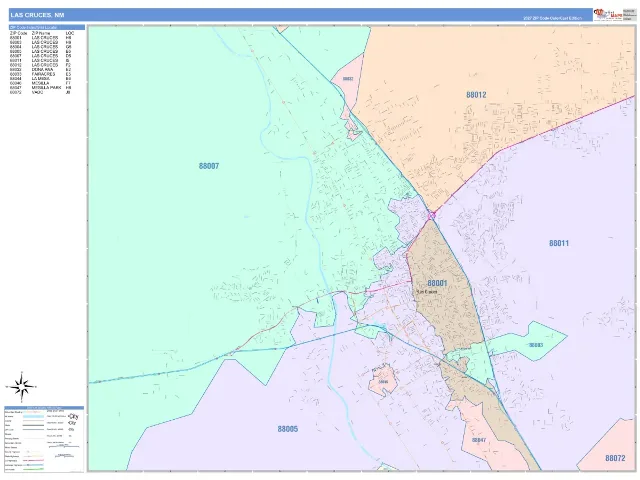640x480 pixels.
Task: Click the LAS CRUCES, NM map title
Action: pyautogui.click(x=37, y=15)
